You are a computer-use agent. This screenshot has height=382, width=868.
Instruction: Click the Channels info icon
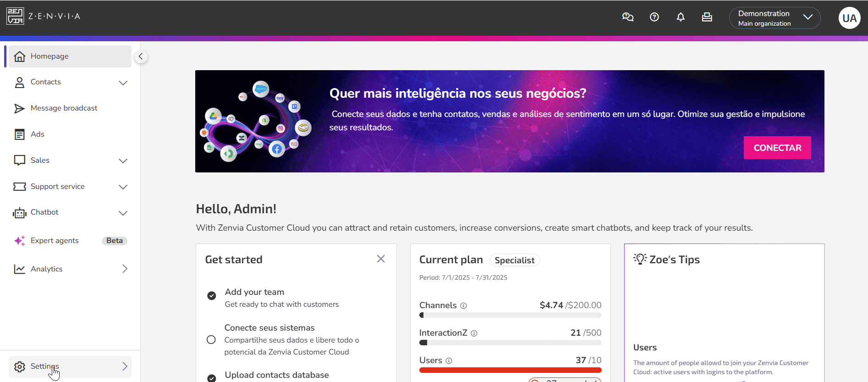[463, 306]
